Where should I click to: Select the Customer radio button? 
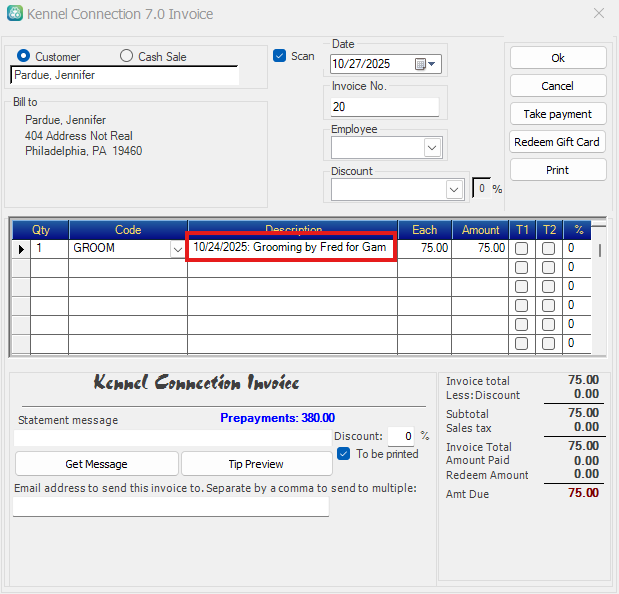(23, 56)
